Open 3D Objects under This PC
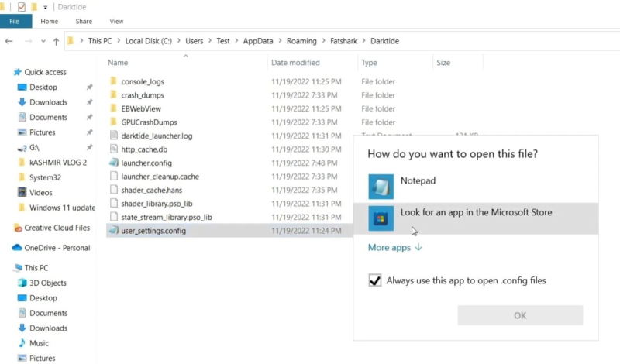This screenshot has width=620, height=364. point(47,283)
